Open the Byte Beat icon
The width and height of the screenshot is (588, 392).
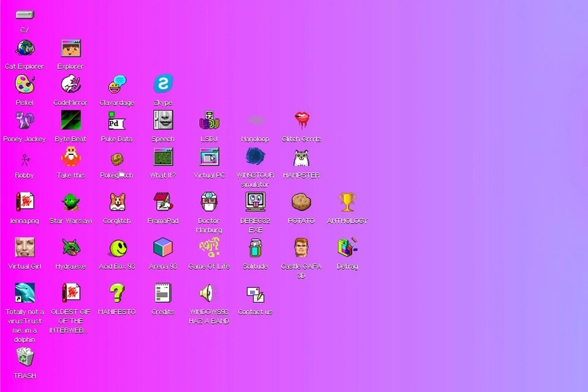[71, 121]
